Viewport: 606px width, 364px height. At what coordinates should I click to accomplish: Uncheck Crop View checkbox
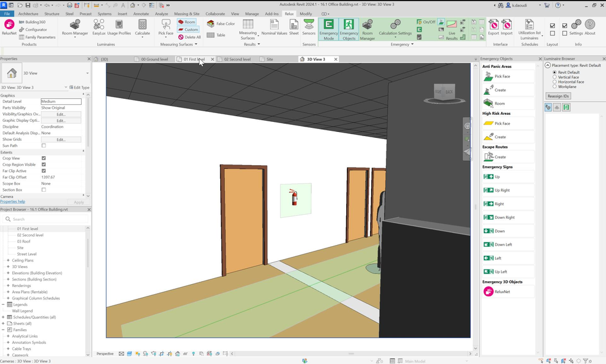[x=44, y=158]
